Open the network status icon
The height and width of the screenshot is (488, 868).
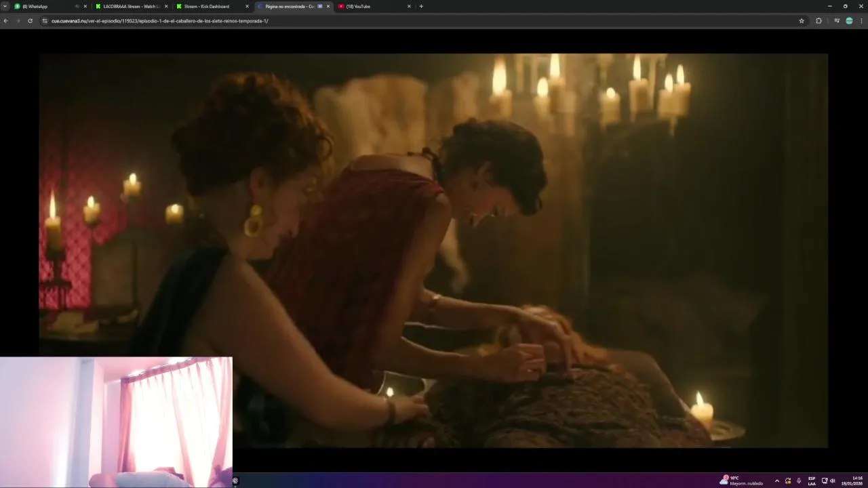pos(825,481)
